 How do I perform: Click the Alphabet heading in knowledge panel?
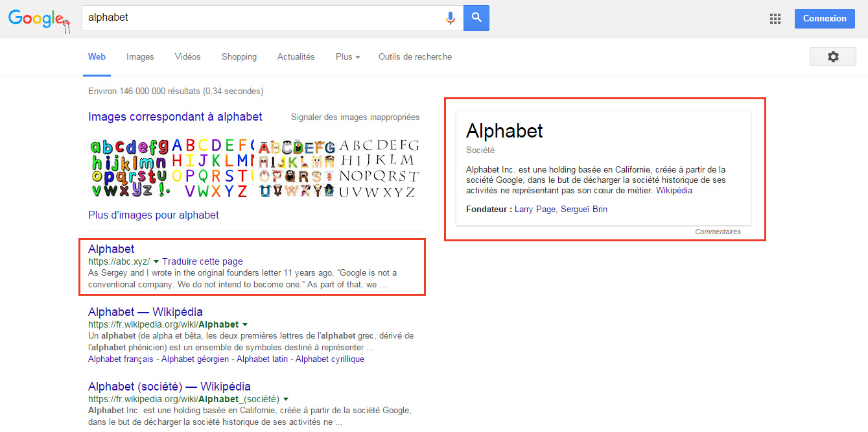(504, 130)
